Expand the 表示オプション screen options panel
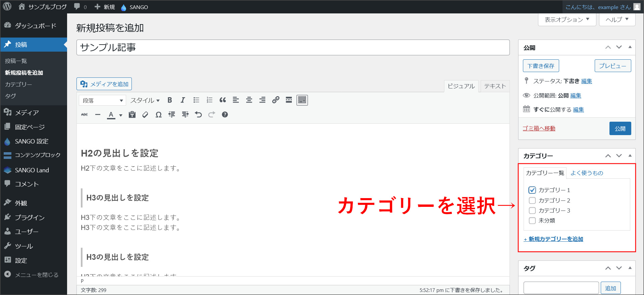Screen dimensions: 644x295 point(567,20)
